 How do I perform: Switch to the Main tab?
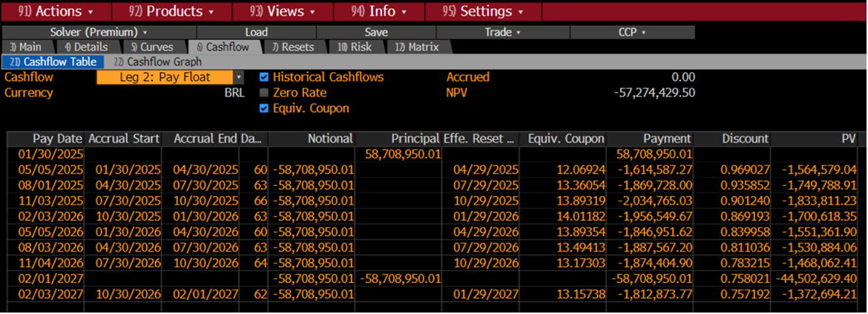coord(27,47)
